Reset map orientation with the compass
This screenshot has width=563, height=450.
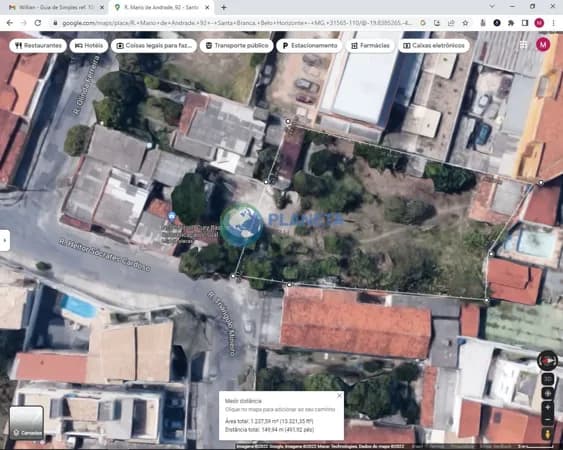click(547, 360)
